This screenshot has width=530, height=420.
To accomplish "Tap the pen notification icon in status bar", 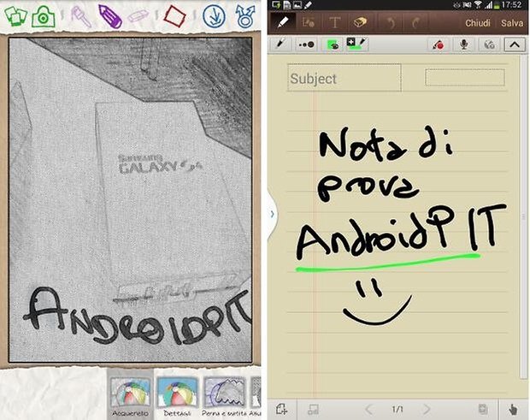I will click(x=309, y=5).
